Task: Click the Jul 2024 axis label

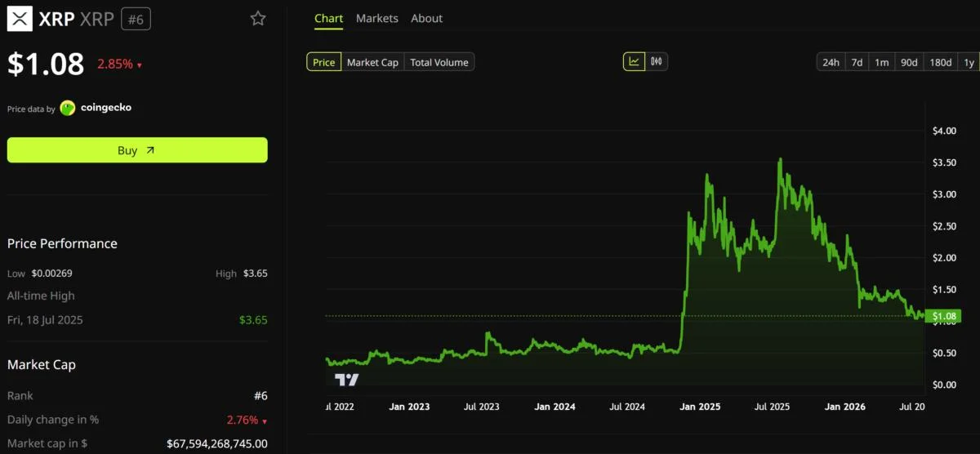Action: point(627,406)
